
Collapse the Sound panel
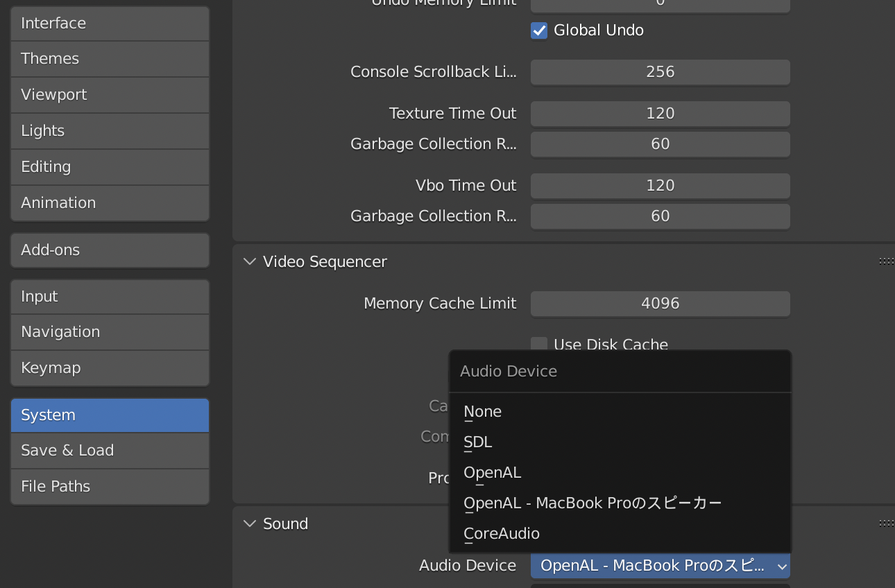tap(250, 524)
